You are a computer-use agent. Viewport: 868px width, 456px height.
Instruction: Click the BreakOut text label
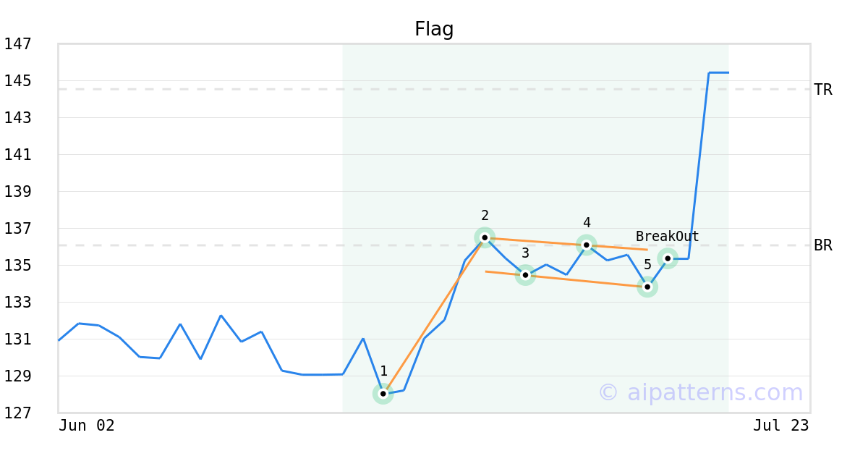pyautogui.click(x=668, y=237)
